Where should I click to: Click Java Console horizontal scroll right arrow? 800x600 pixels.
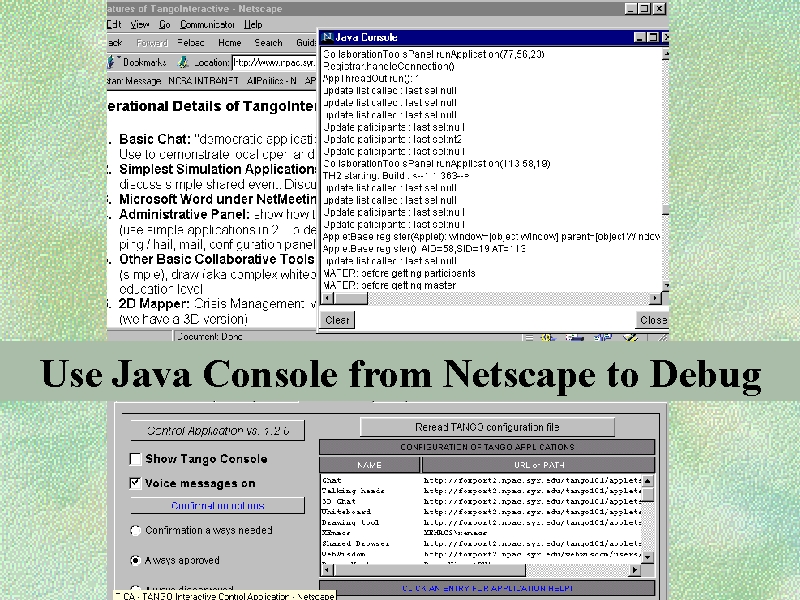[x=655, y=298]
